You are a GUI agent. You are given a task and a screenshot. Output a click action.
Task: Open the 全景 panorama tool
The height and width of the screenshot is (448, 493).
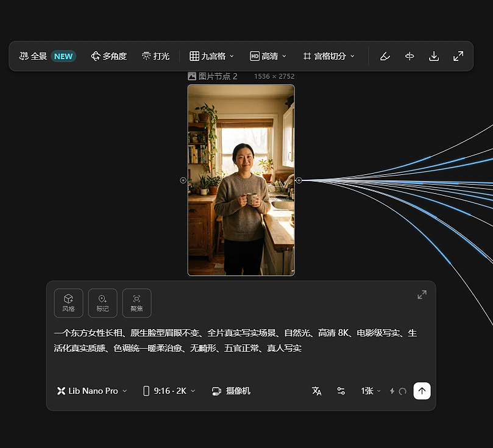coord(33,56)
